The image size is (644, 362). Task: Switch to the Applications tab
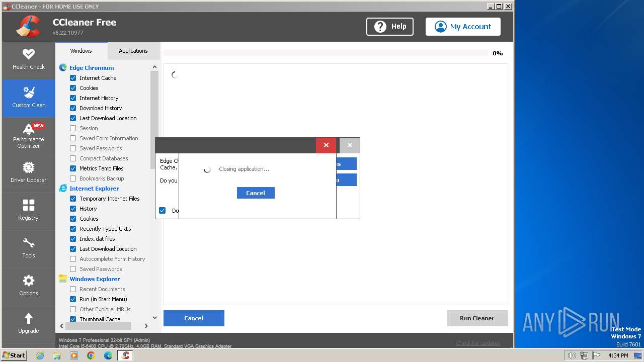pos(133,51)
